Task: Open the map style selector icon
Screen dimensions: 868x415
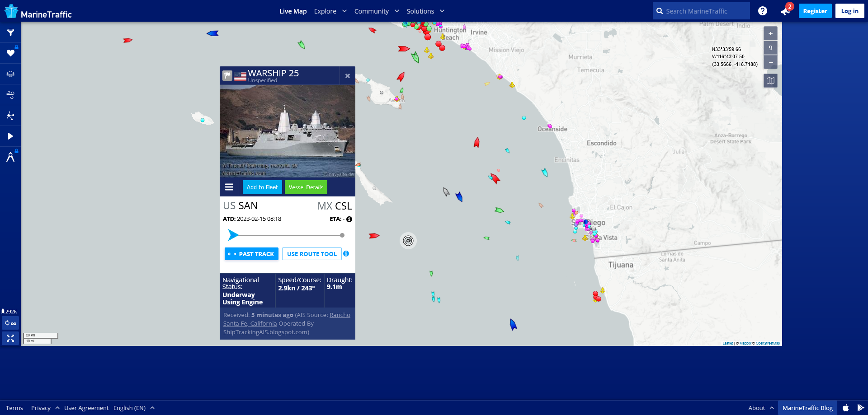Action: 770,81
